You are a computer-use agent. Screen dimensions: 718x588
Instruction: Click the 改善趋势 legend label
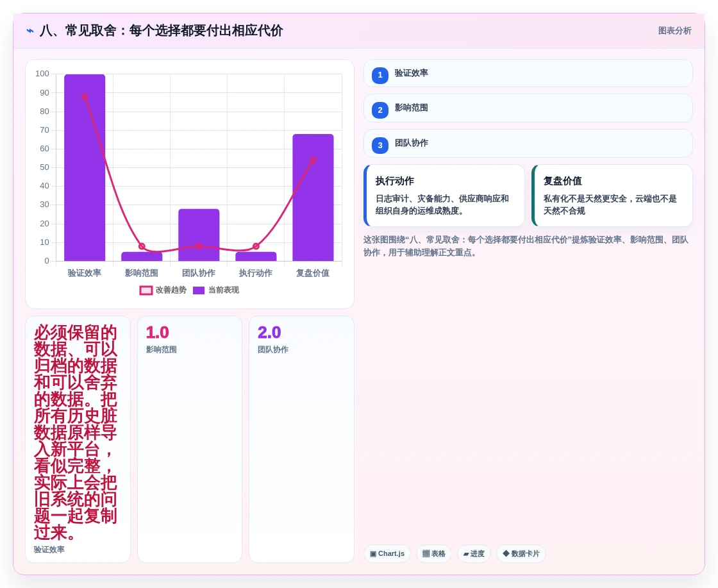tap(171, 290)
